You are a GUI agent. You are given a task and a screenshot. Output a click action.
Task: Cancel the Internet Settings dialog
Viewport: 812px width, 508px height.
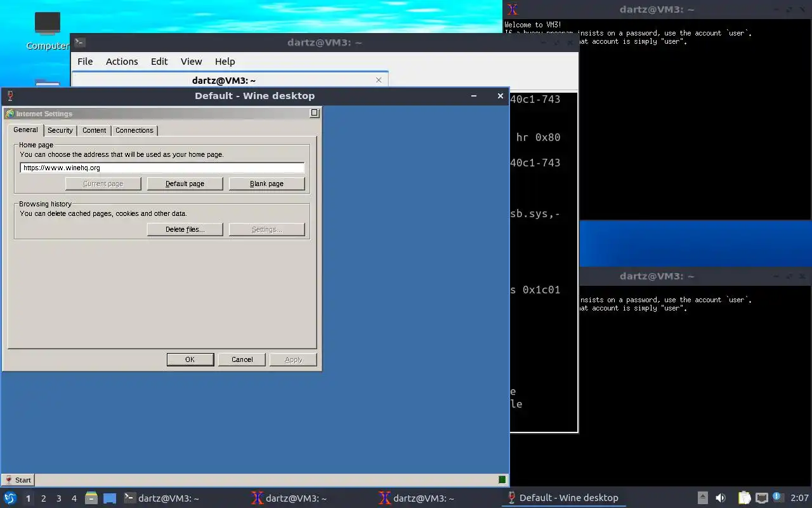coord(242,359)
